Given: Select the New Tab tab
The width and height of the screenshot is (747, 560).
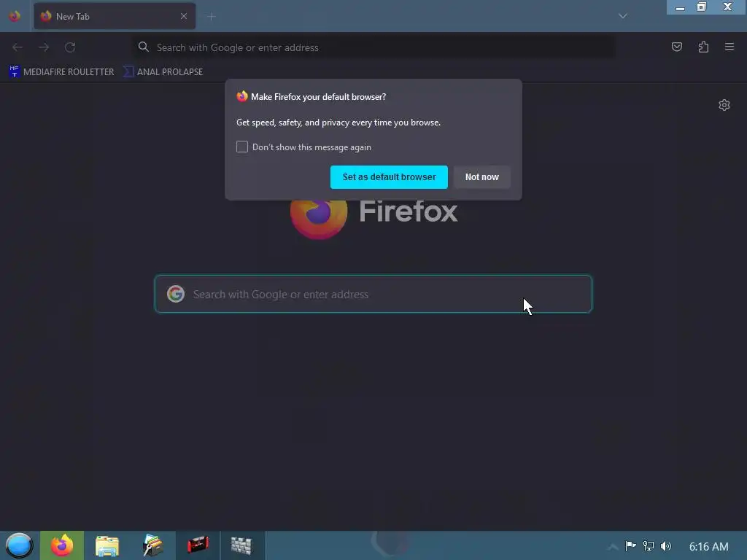Looking at the screenshot, I should click(115, 16).
